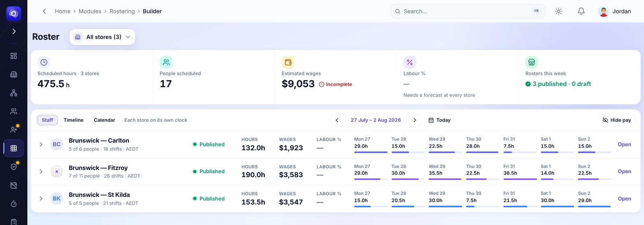Go to Home breadcrumb
This screenshot has height=225, width=644.
(x=62, y=11)
